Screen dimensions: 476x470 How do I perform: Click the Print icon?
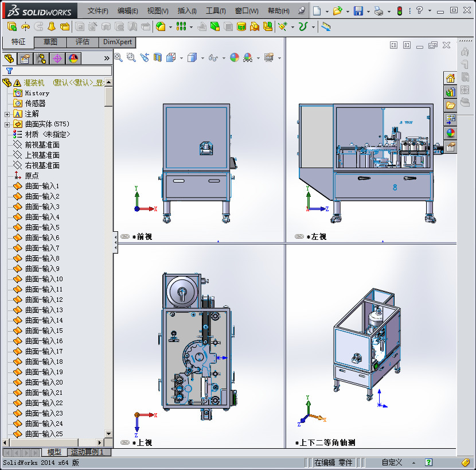379,11
